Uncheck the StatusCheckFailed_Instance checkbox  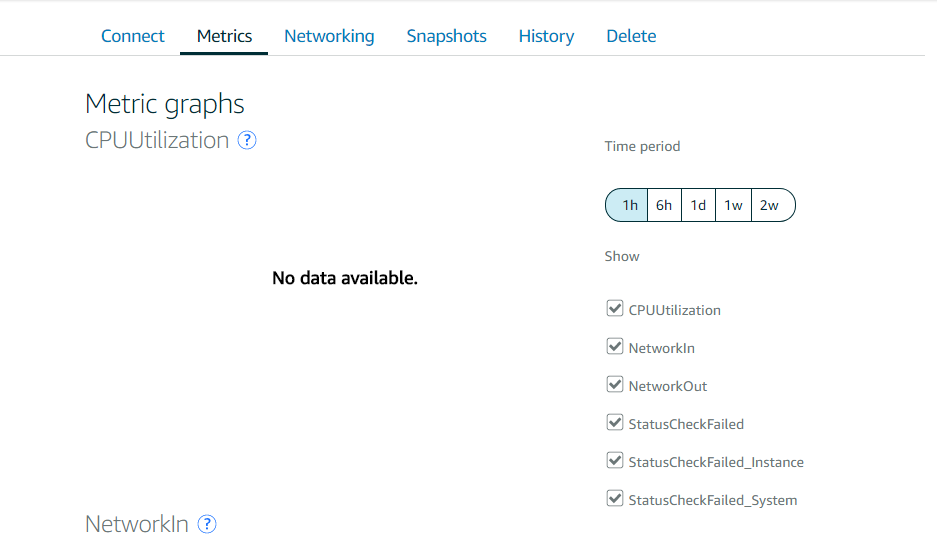[x=614, y=461]
